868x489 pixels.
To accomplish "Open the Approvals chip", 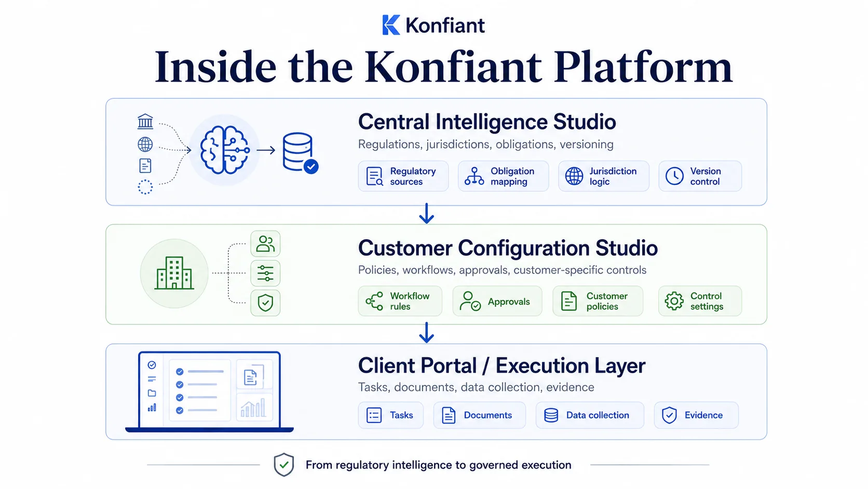I will (x=497, y=301).
